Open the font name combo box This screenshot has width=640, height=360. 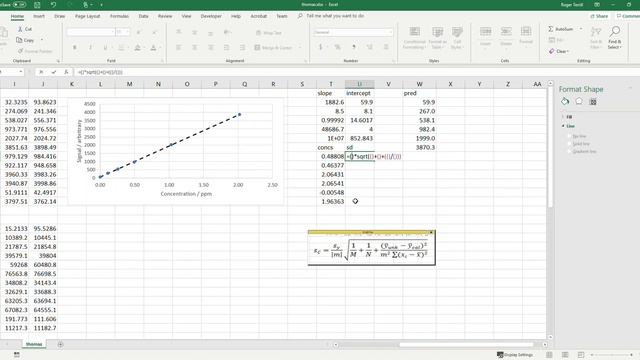91,32
